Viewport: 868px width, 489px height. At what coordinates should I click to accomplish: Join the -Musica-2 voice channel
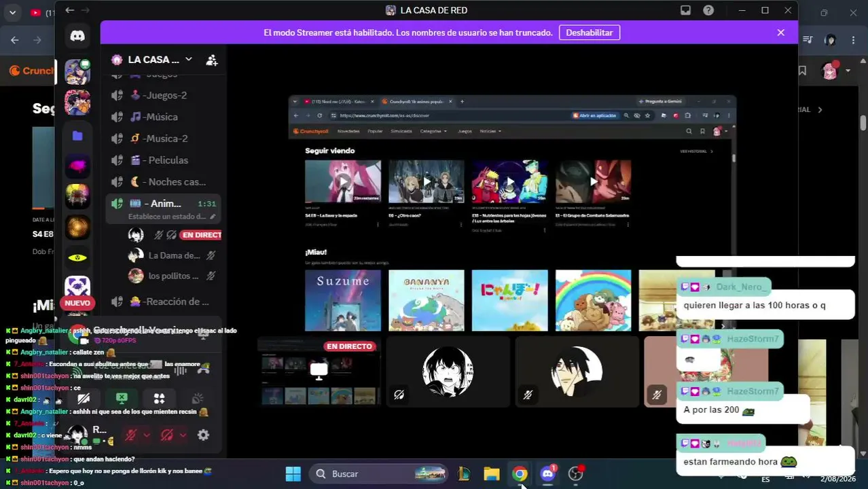click(163, 139)
